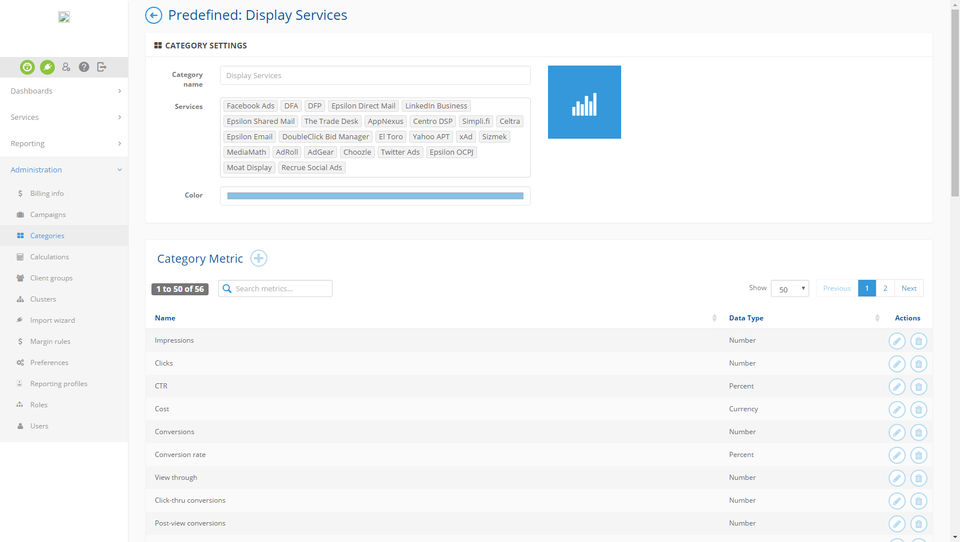This screenshot has height=542, width=960.
Task: Expand the Services menu
Action: coord(64,117)
